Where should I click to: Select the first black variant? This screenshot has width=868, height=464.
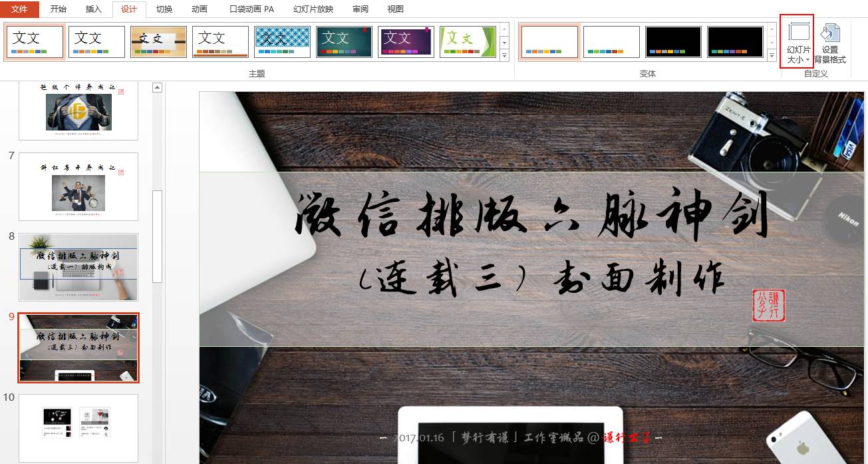click(673, 42)
